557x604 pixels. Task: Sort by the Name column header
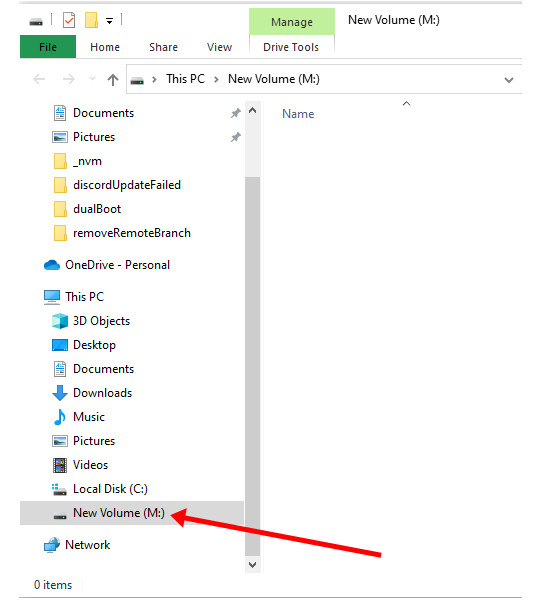point(298,114)
